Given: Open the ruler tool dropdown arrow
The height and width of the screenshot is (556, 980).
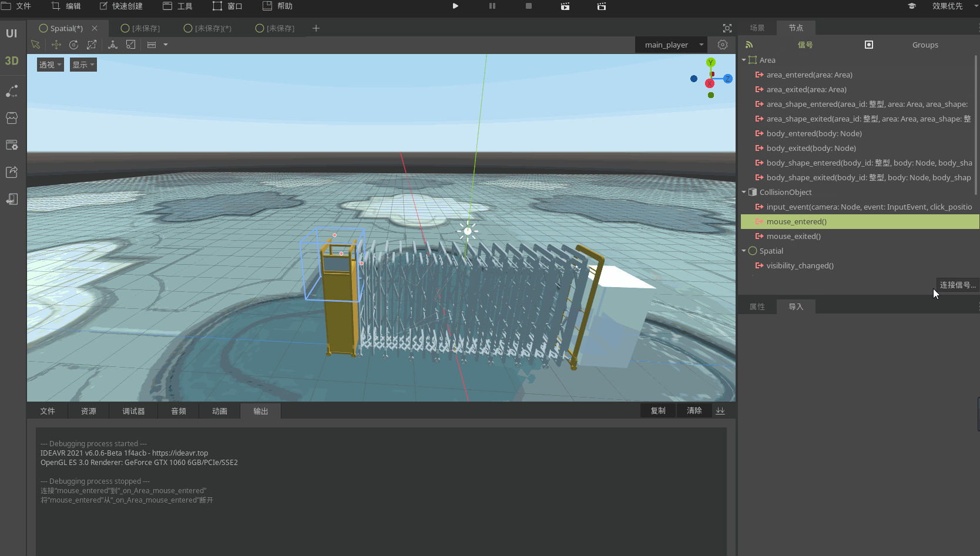Looking at the screenshot, I should tap(166, 45).
